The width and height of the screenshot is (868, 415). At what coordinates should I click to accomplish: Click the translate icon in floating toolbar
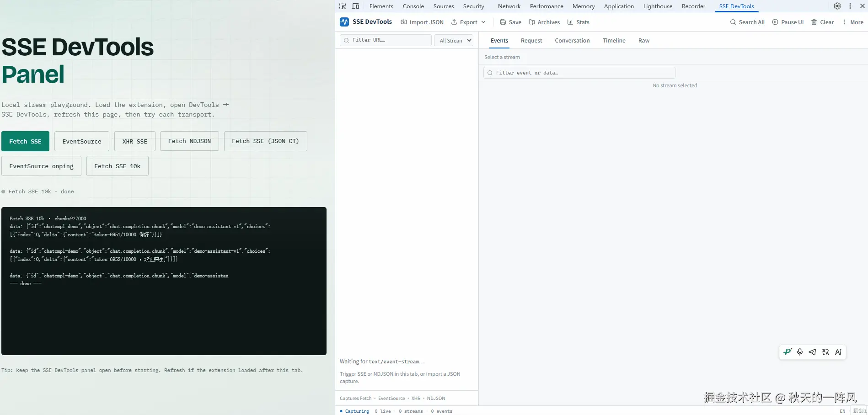(x=825, y=352)
